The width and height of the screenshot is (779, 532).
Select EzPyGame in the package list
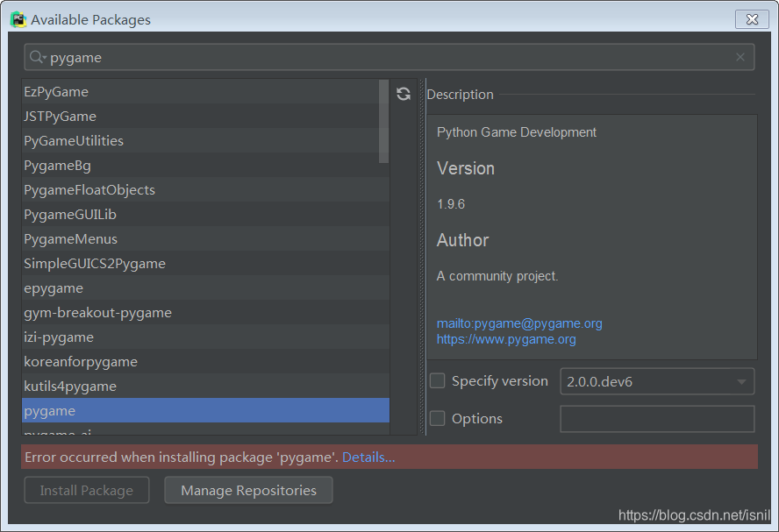coord(205,92)
